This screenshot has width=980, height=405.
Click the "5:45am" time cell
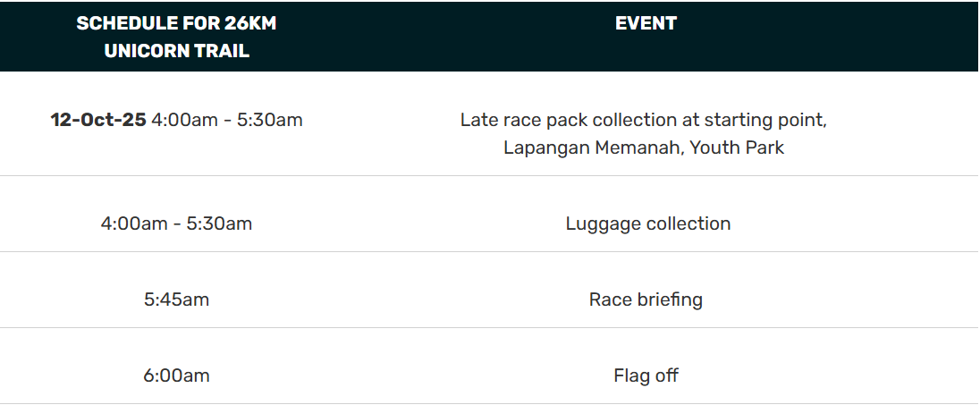tap(176, 300)
